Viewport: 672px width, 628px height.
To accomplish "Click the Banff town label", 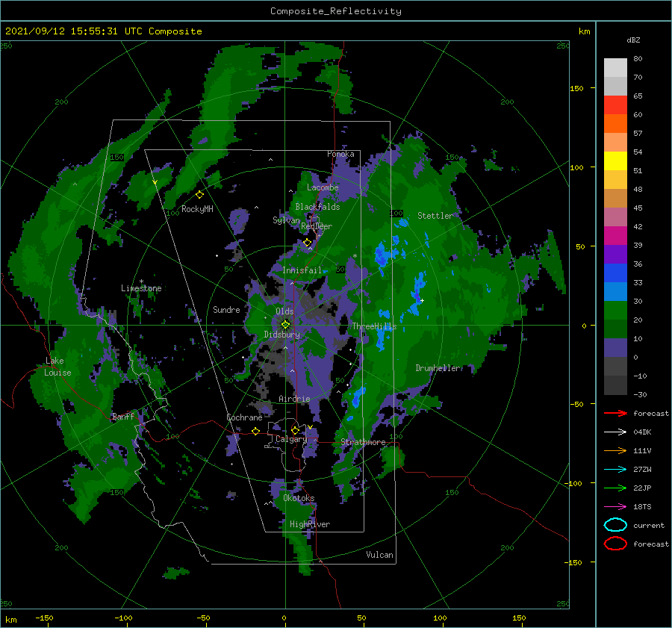I will (123, 417).
